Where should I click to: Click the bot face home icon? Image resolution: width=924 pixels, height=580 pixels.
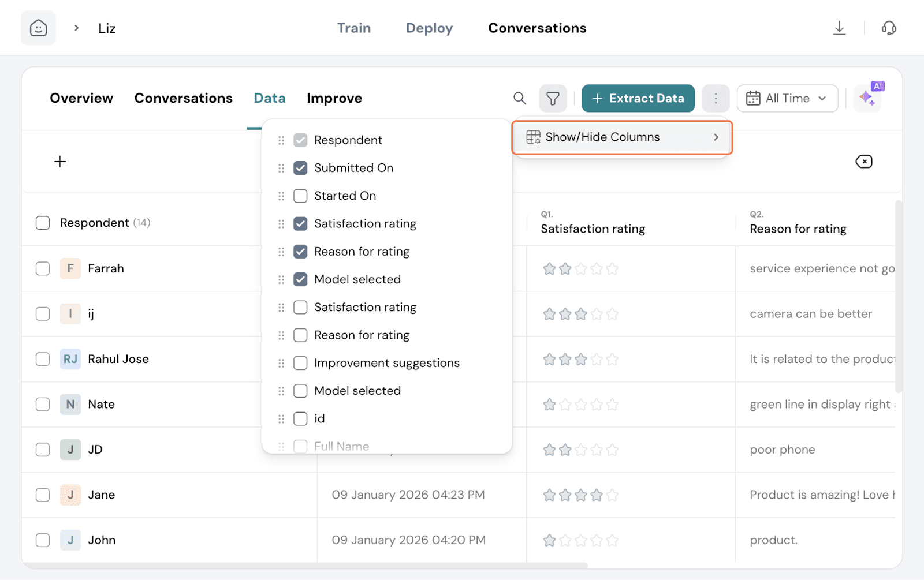point(38,28)
